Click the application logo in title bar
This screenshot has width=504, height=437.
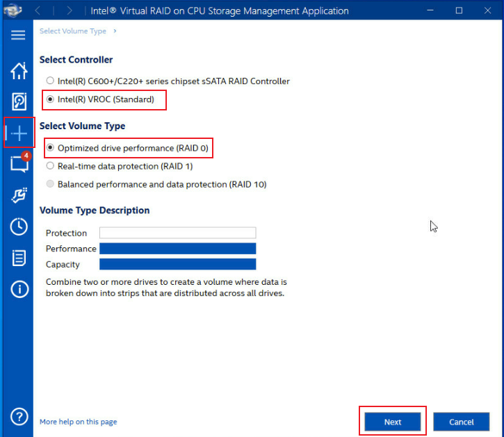tap(13, 10)
